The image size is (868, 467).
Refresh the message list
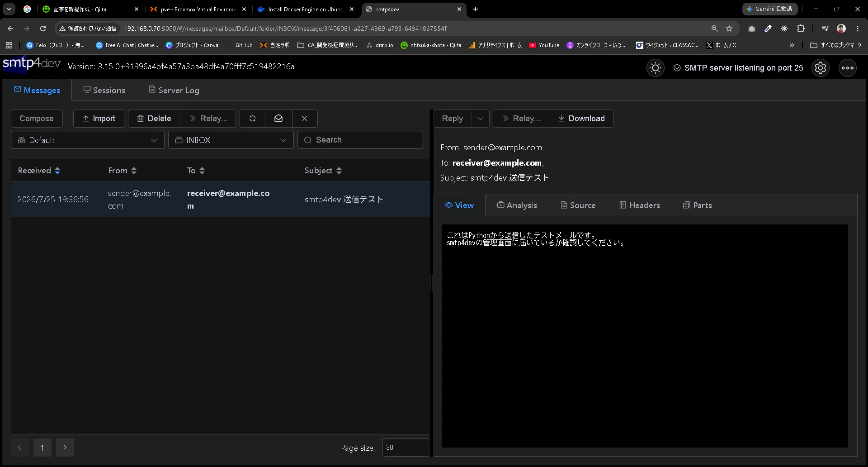[x=253, y=119]
